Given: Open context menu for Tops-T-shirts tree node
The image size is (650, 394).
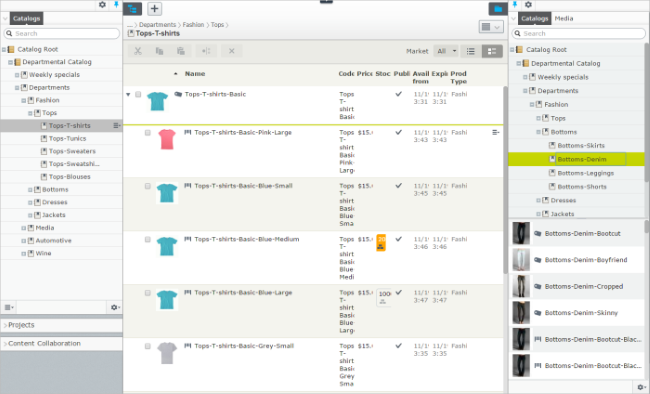Looking at the screenshot, I should 116,126.
